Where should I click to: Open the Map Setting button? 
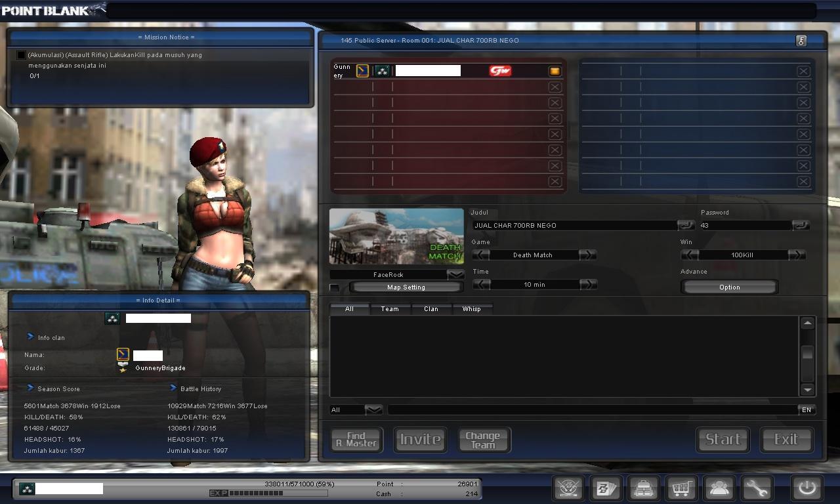click(406, 287)
